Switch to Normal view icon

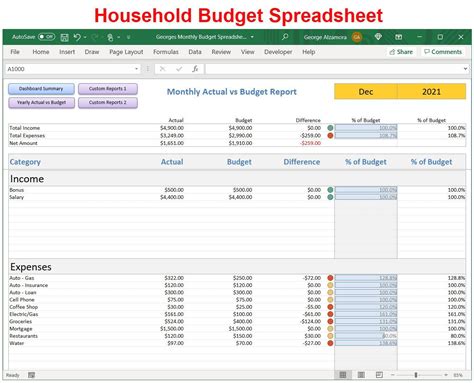coord(343,375)
